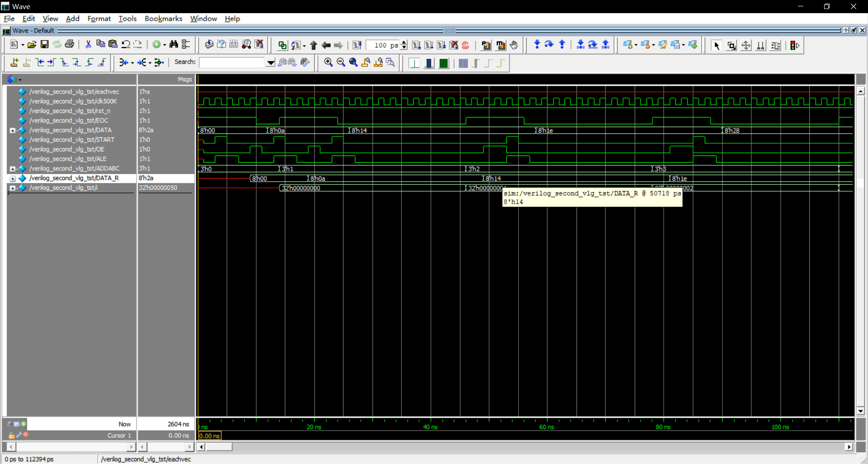Click the blue Step Over curved arrow
This screenshot has height=464, width=868.
pos(549,45)
